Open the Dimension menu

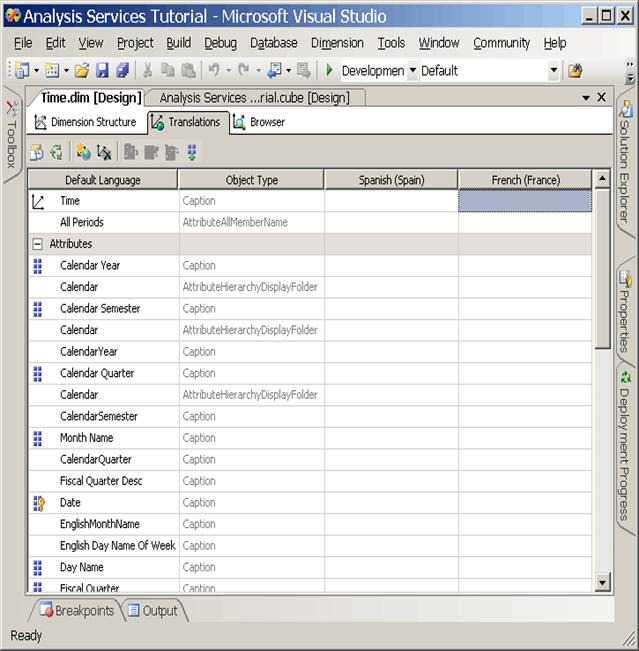pos(338,43)
